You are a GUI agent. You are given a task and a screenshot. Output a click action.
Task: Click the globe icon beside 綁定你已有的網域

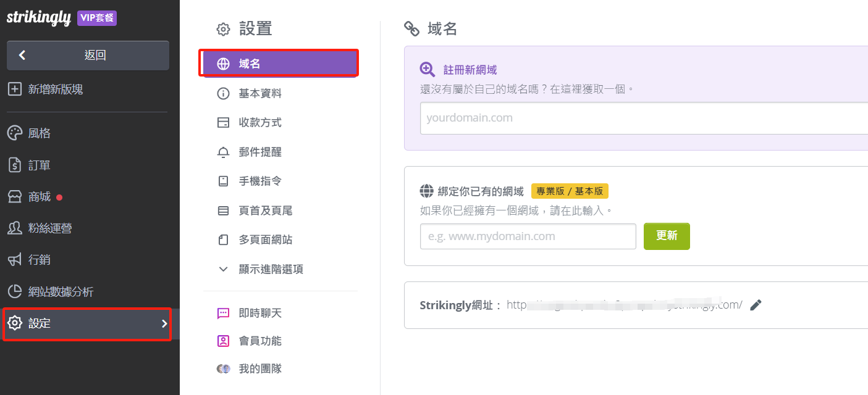coord(427,191)
